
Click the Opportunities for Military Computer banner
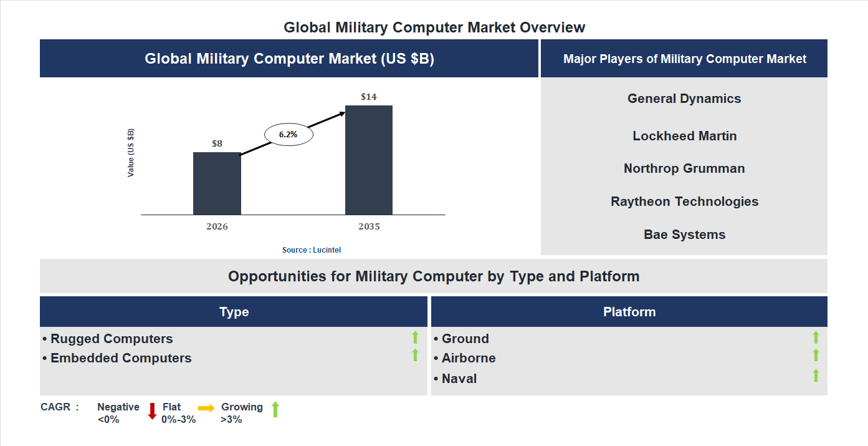434,276
